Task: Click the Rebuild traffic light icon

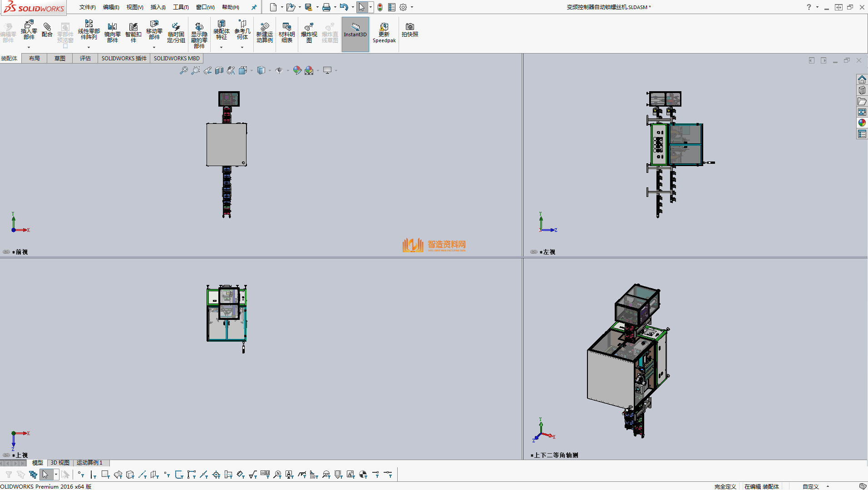Action: [380, 7]
